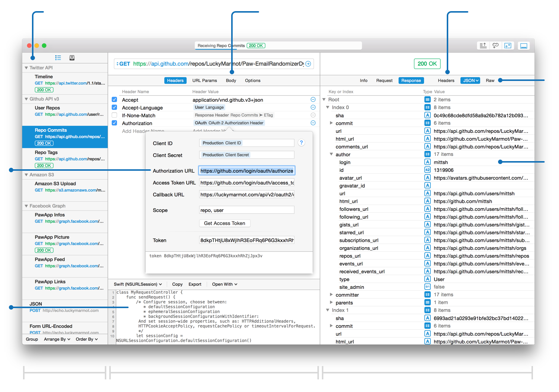Open the archive drawer view in sidebar
Image resolution: width=559 pixels, height=392 pixels.
click(72, 58)
